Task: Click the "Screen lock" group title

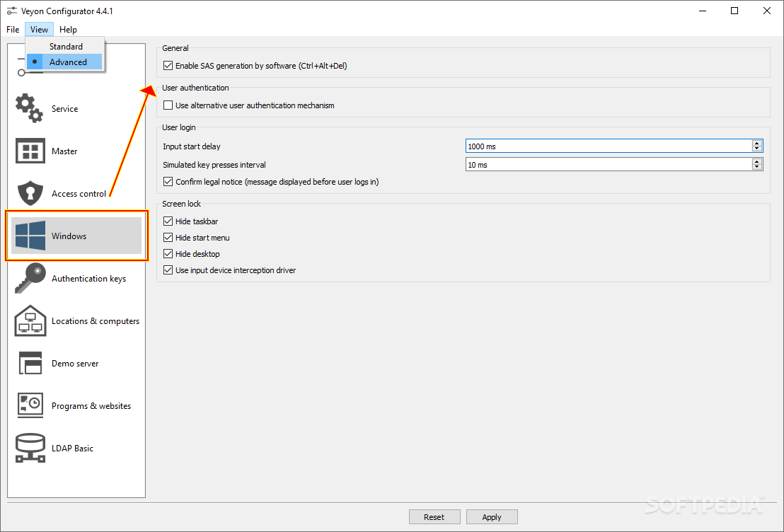Action: (x=182, y=204)
